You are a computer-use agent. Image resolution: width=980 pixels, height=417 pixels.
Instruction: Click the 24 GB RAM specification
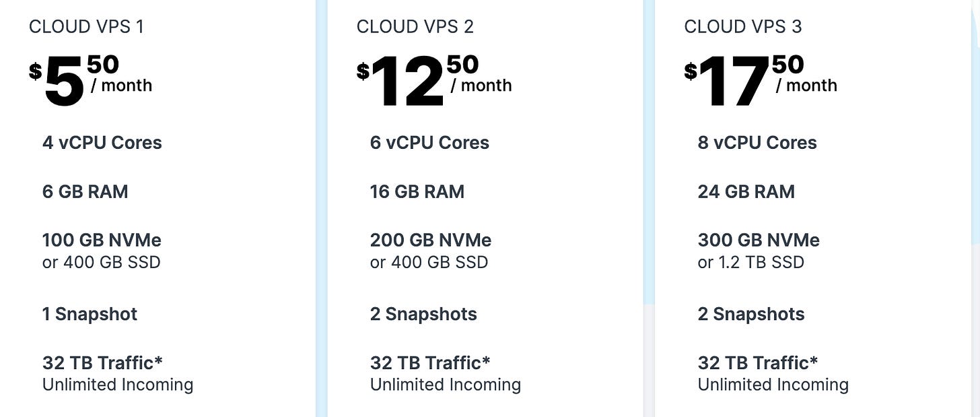[x=746, y=191]
